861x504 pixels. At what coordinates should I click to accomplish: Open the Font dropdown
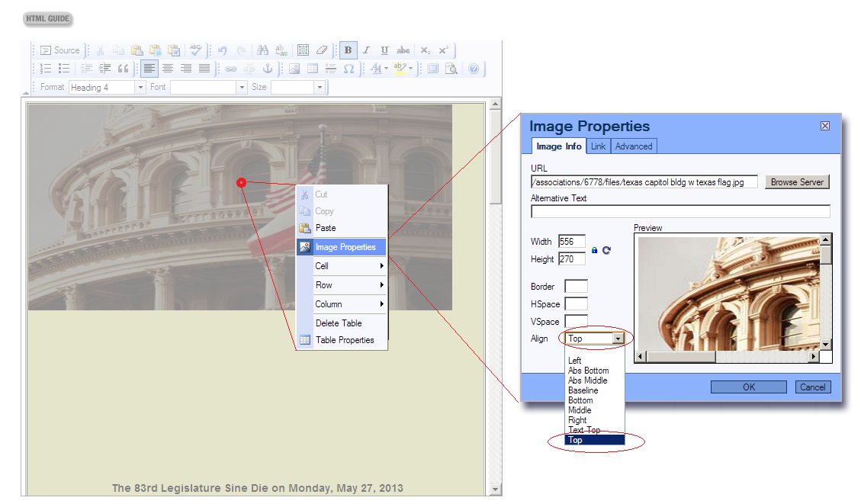click(209, 87)
